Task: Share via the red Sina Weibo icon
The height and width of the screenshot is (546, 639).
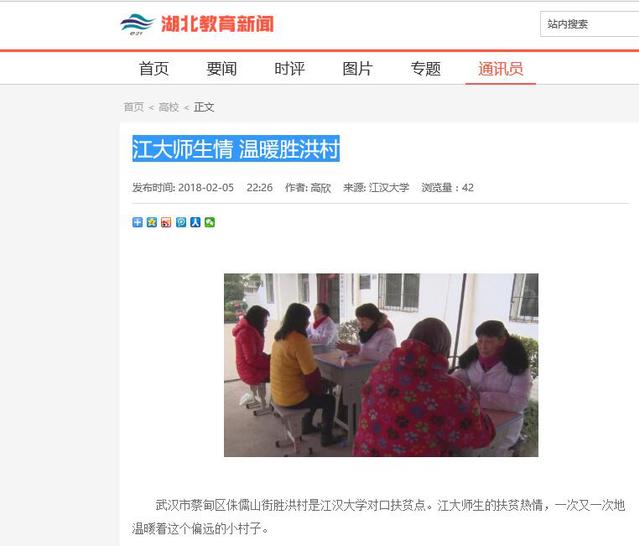Action: click(166, 222)
